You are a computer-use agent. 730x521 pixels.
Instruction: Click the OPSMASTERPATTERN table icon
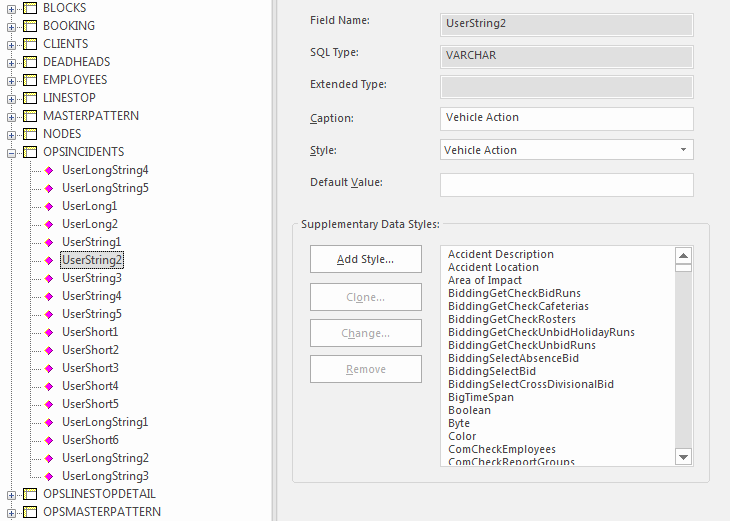click(30, 512)
